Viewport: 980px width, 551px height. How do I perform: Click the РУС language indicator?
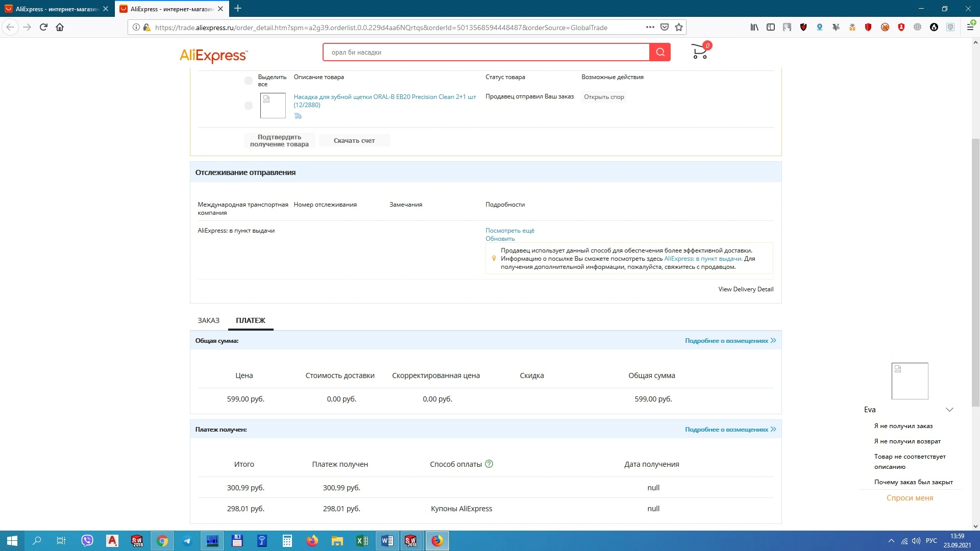pos(932,541)
